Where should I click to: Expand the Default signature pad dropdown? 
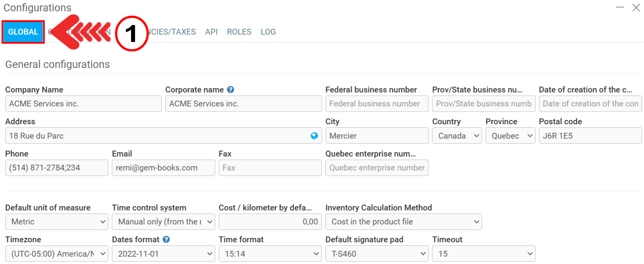coord(376,254)
